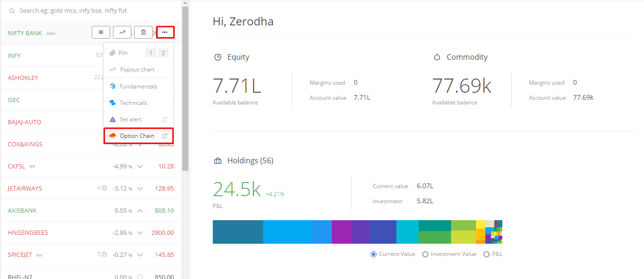Click the 77.69k commodity available balance
Image resolution: width=644 pixels, height=279 pixels.
[x=462, y=86]
